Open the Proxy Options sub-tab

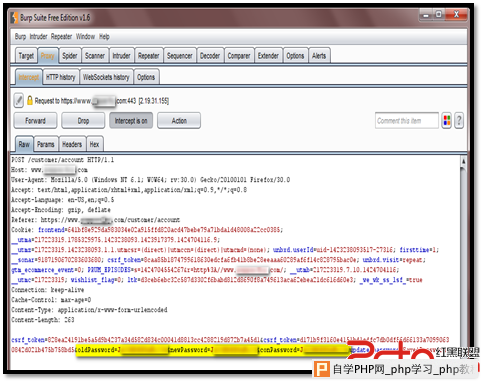[x=146, y=77]
